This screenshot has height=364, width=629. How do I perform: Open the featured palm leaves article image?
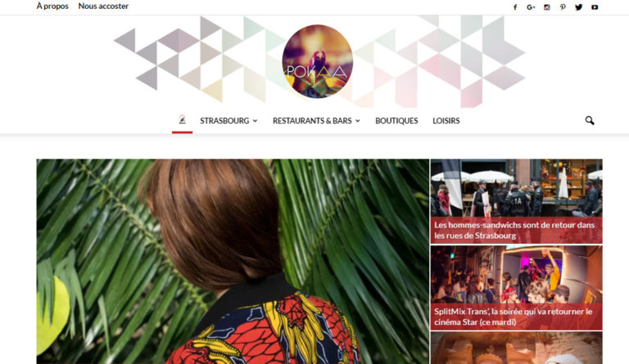coord(233,262)
